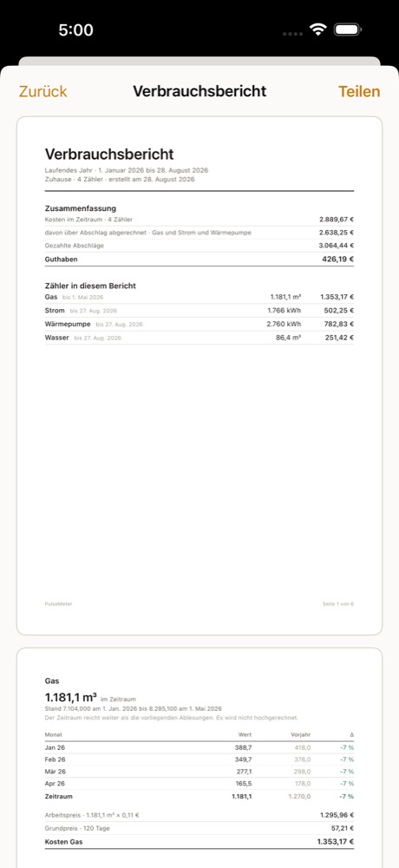Viewport: 399px width, 868px height.
Task: Tap the Zurück back button
Action: 43,91
